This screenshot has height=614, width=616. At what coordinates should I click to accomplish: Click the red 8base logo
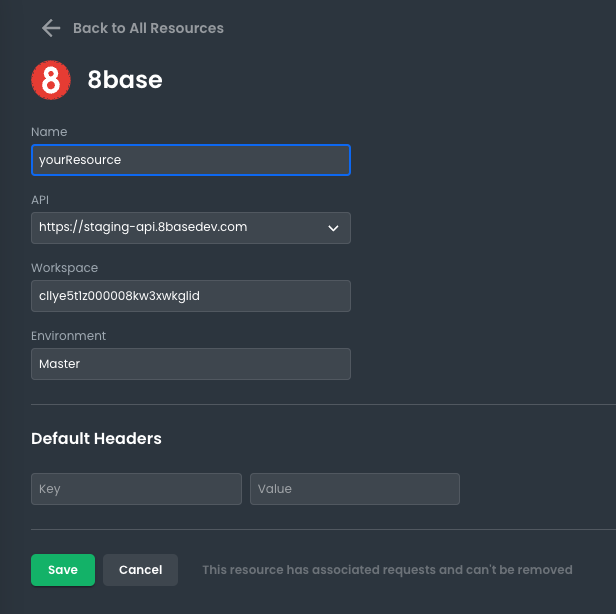tap(51, 80)
